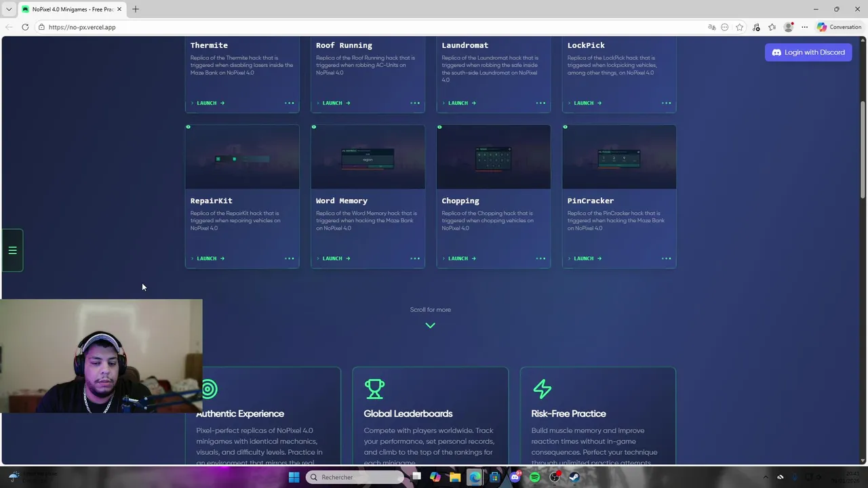This screenshot has width=868, height=488.
Task: Open LockPick card more options dots
Action: tap(666, 103)
